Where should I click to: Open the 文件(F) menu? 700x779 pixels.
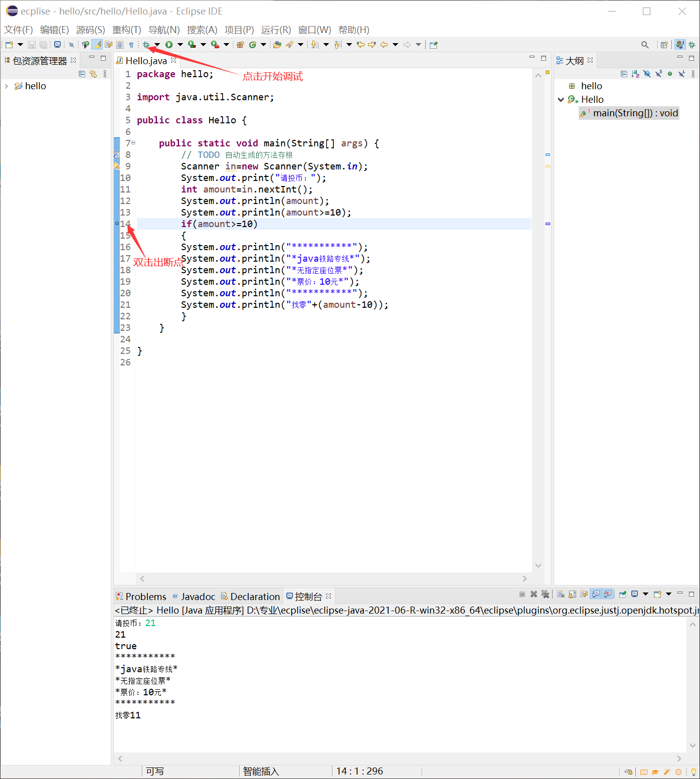pos(19,30)
